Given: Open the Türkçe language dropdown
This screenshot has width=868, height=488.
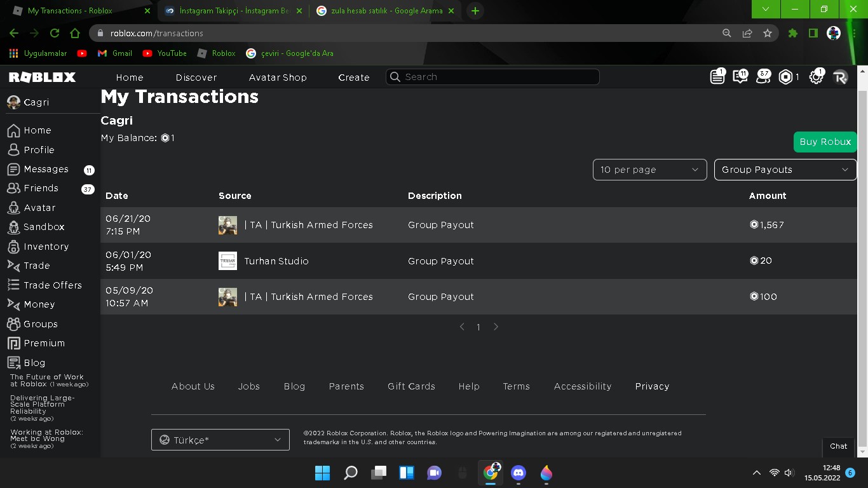Looking at the screenshot, I should tap(220, 440).
